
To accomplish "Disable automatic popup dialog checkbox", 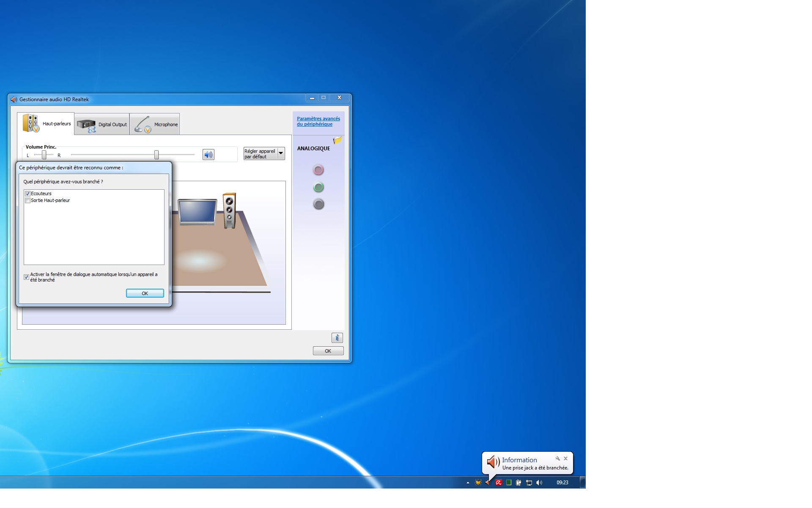I will 27,277.
